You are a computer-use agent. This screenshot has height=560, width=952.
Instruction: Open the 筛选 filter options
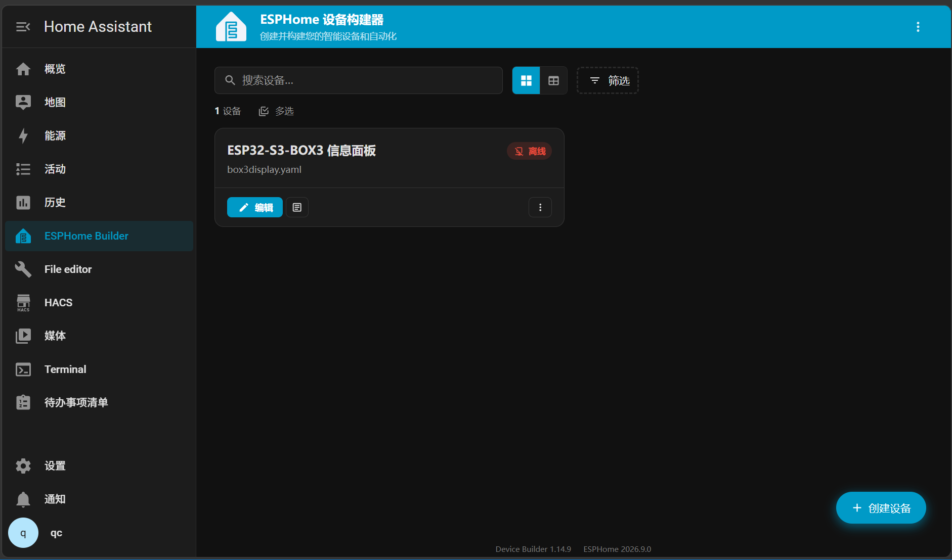point(608,80)
